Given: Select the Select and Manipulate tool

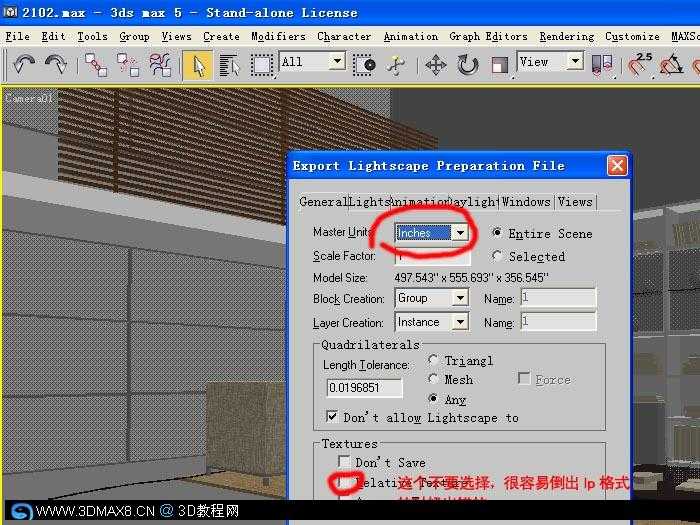Looking at the screenshot, I should click(396, 65).
